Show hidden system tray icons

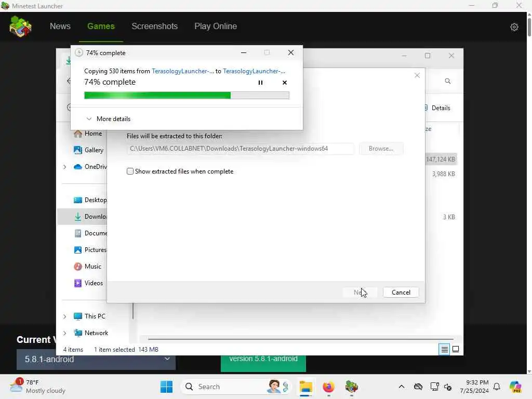(x=402, y=387)
